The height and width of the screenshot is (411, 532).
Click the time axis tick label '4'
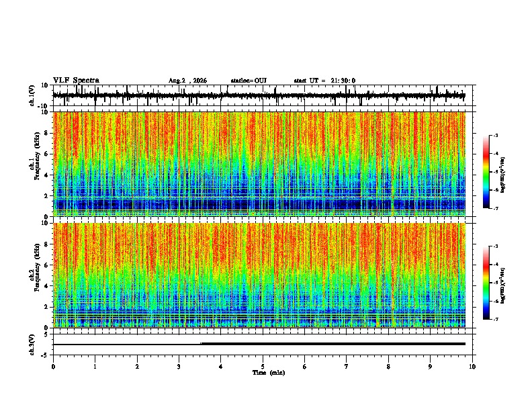pos(220,367)
